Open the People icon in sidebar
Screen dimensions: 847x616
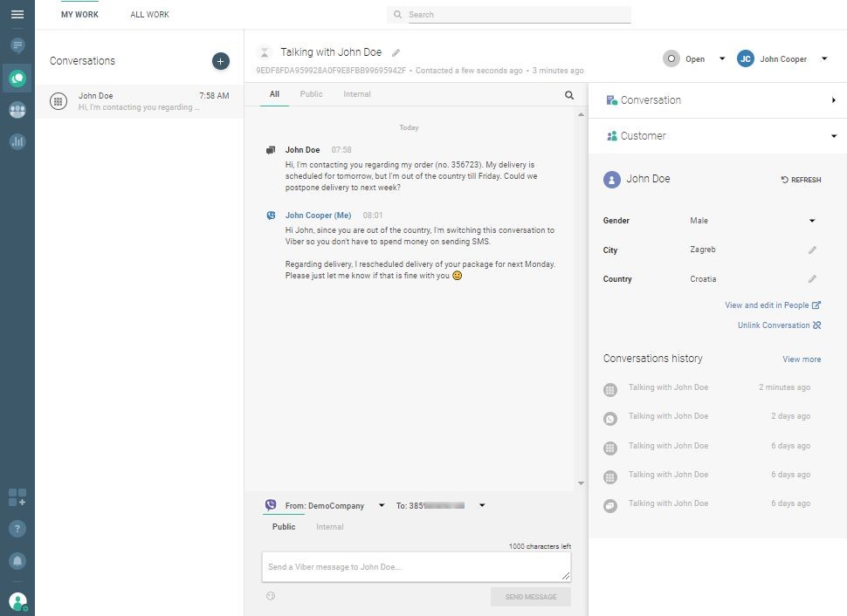pyautogui.click(x=17, y=110)
